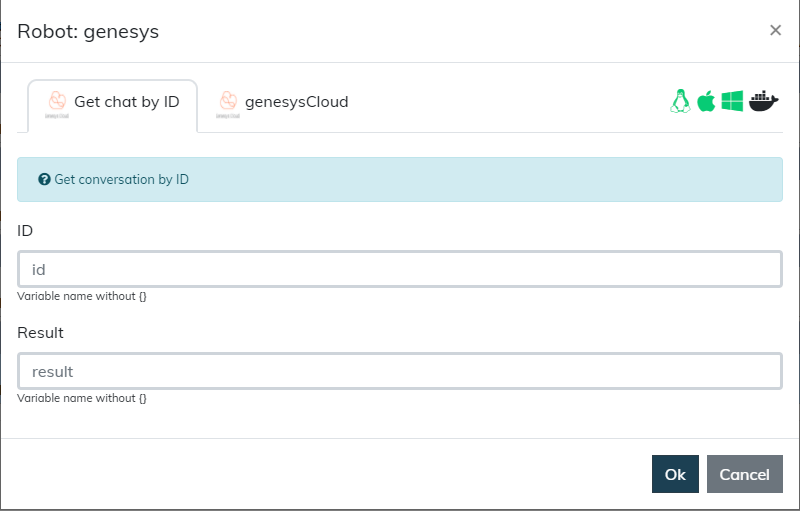Click hint text below the ID field
This screenshot has width=800, height=511.
pyautogui.click(x=82, y=296)
